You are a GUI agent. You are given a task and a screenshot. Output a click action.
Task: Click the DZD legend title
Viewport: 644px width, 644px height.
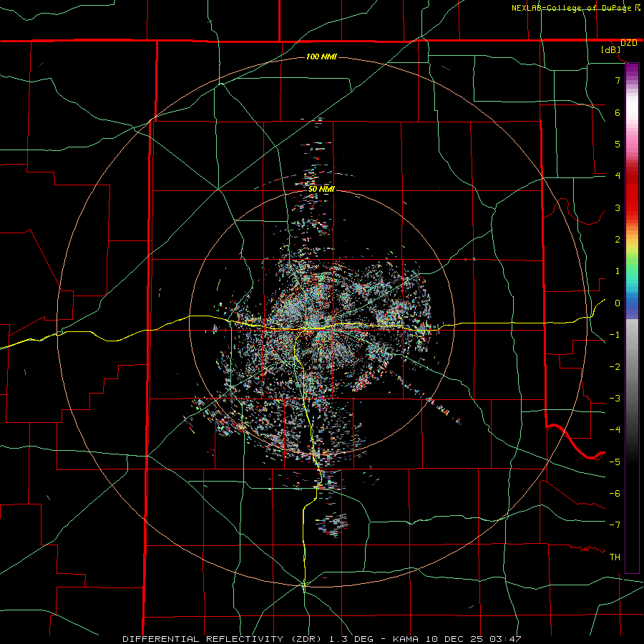point(628,43)
